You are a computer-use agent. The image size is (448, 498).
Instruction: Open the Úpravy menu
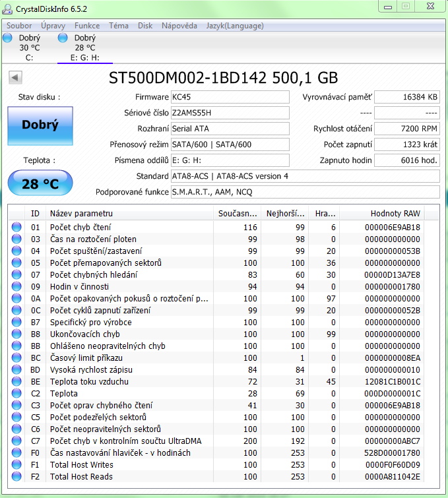pos(53,26)
